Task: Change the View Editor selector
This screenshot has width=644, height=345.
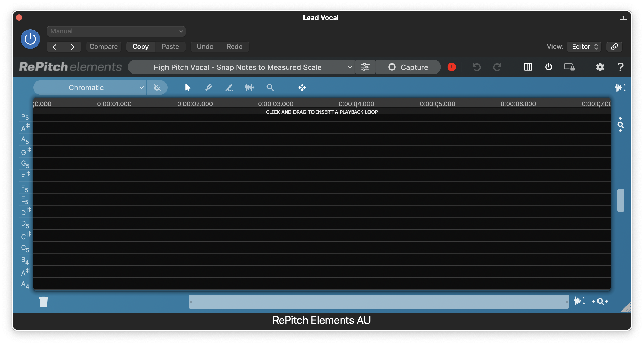Action: [x=584, y=47]
